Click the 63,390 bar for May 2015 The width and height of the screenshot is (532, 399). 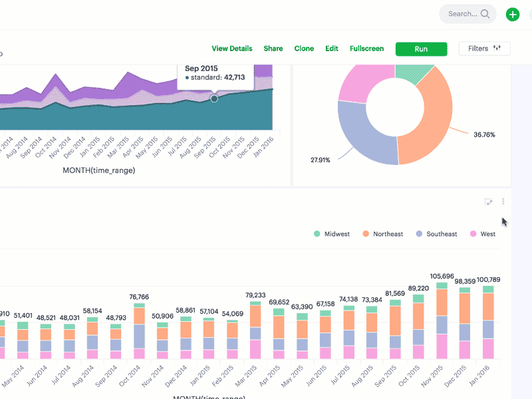pyautogui.click(x=302, y=336)
